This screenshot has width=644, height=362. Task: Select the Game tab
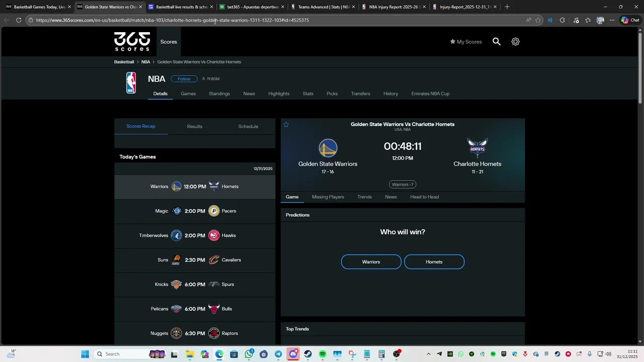(x=292, y=197)
